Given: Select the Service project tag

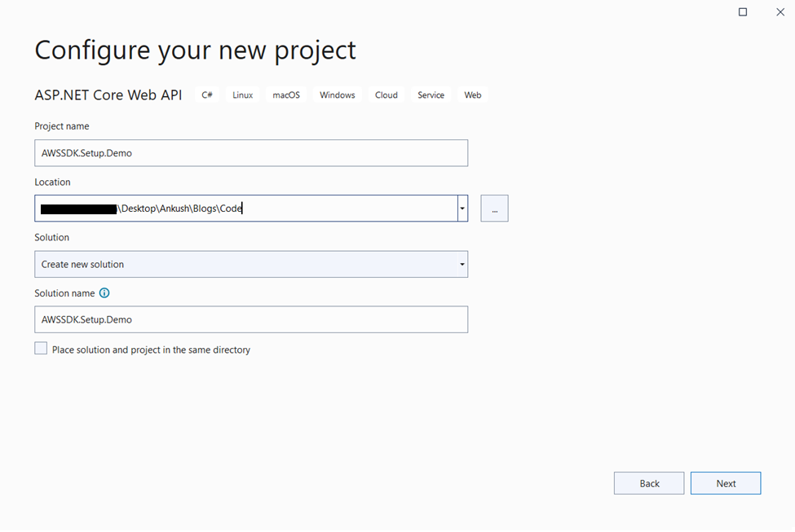Looking at the screenshot, I should click(430, 95).
